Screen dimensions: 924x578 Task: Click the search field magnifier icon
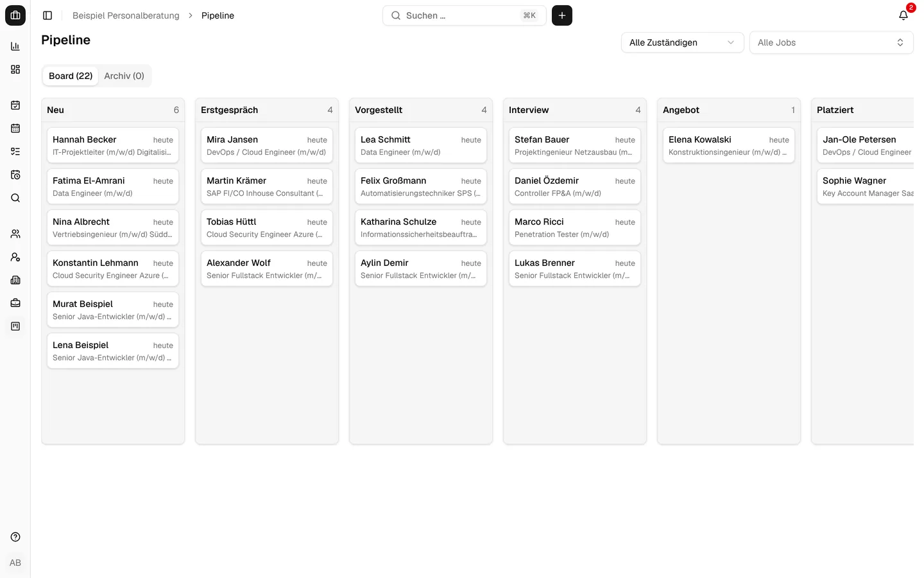pos(396,15)
